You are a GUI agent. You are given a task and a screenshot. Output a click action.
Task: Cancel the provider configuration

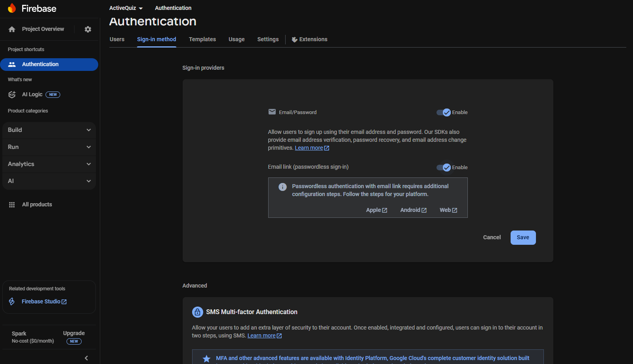coord(492,238)
